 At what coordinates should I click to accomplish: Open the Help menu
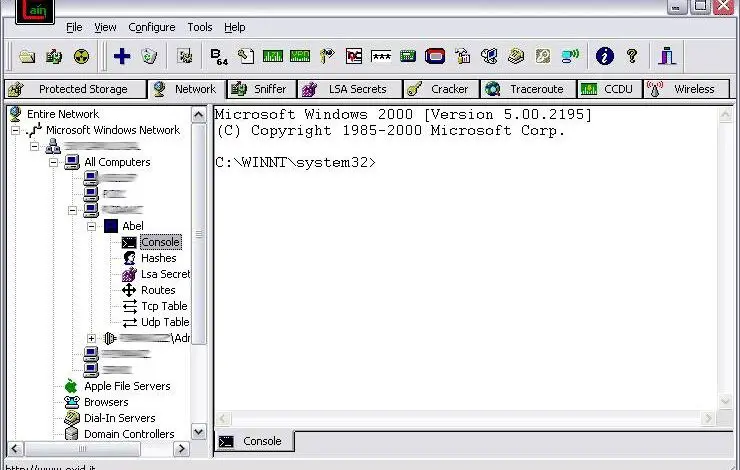[235, 27]
